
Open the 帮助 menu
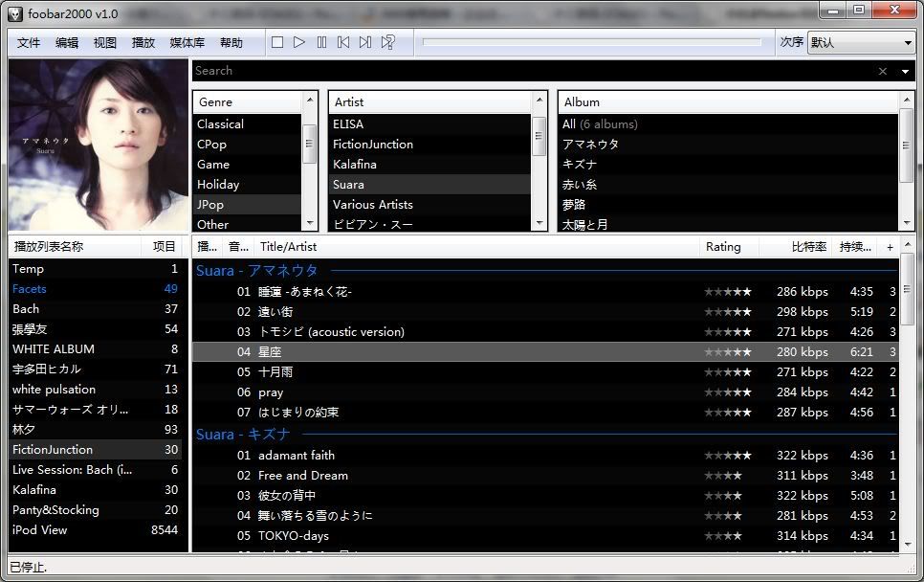coord(231,42)
